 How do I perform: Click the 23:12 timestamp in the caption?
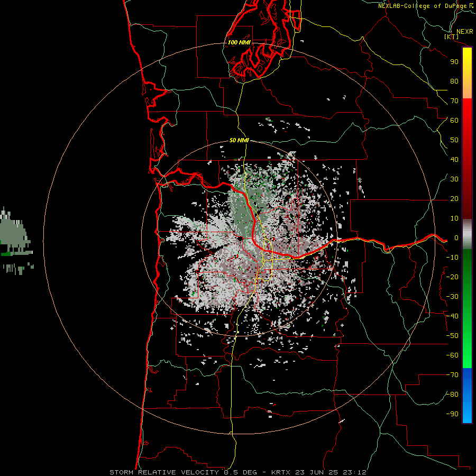coord(354,472)
